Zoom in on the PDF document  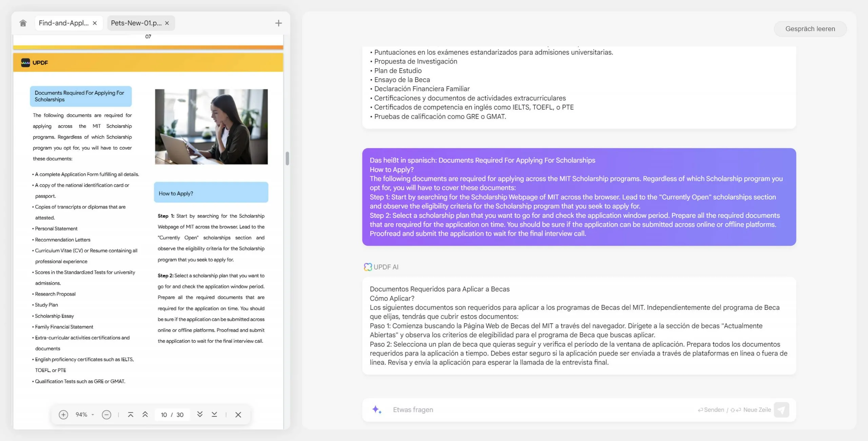63,415
